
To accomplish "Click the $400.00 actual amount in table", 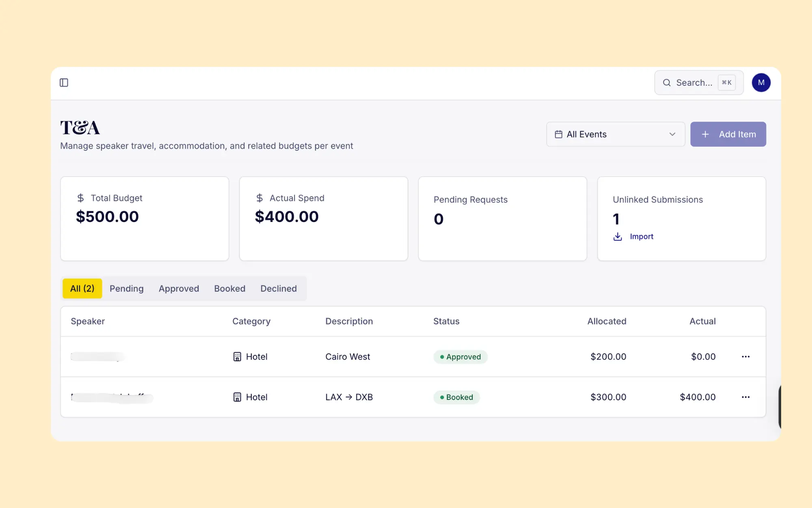I will click(698, 397).
